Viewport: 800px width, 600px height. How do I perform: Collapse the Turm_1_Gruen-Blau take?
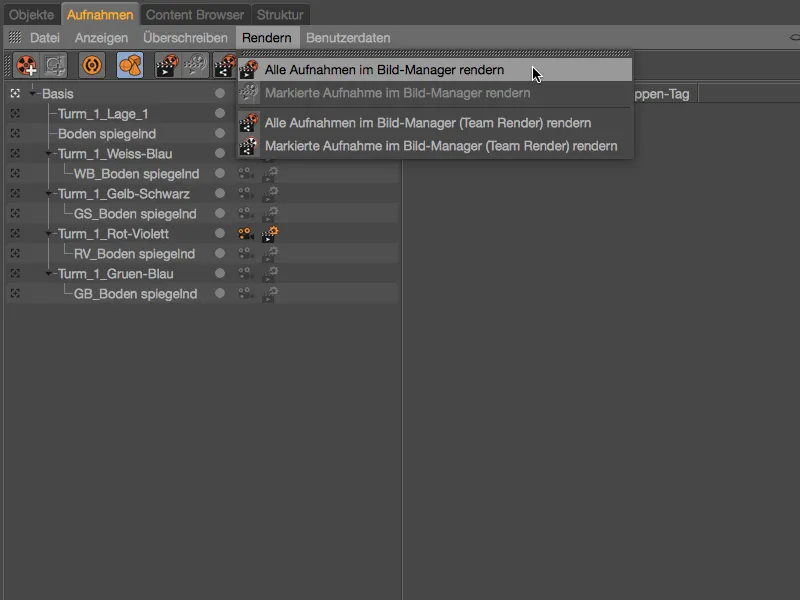click(x=48, y=273)
